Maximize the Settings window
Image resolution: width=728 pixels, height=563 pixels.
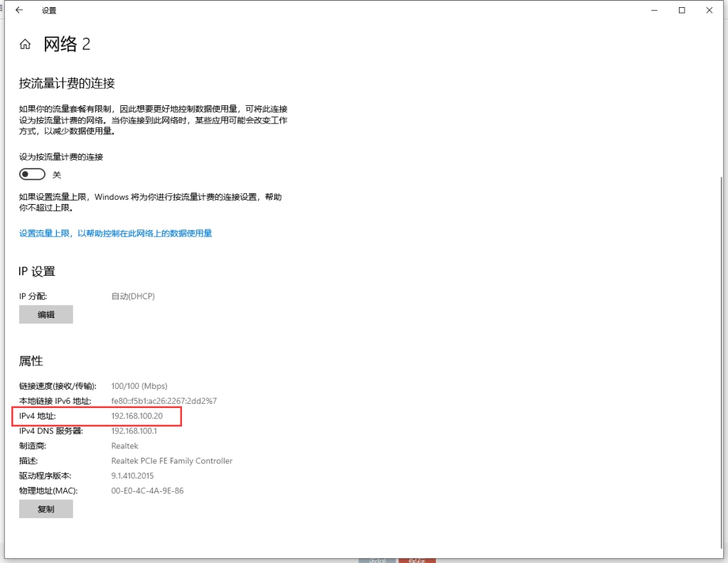tap(682, 11)
